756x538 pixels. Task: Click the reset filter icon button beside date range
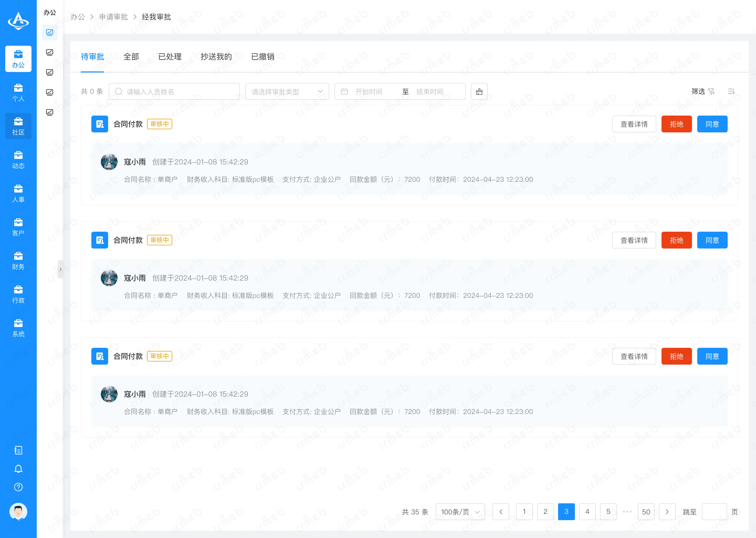pos(479,91)
